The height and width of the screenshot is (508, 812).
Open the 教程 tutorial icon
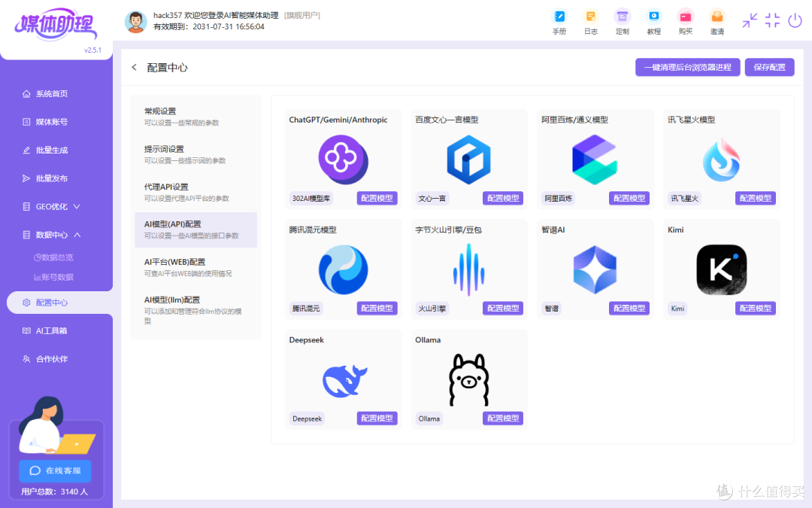pos(654,23)
